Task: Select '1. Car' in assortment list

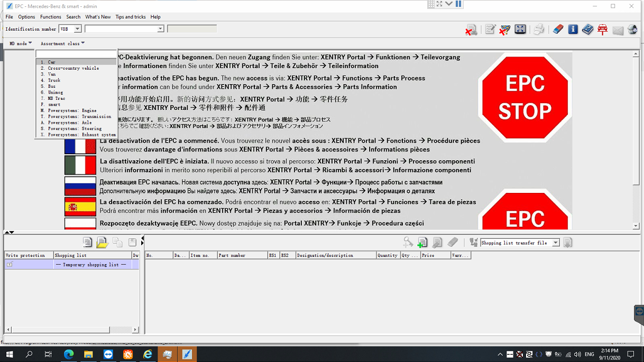Action: (76, 62)
